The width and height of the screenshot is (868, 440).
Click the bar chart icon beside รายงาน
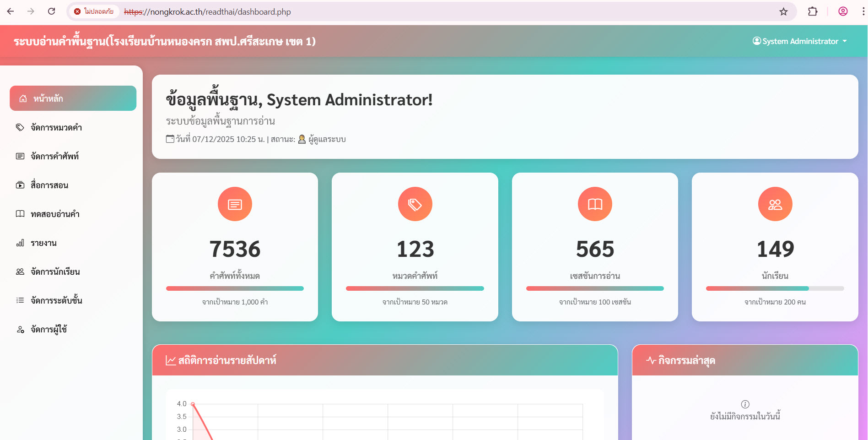20,243
